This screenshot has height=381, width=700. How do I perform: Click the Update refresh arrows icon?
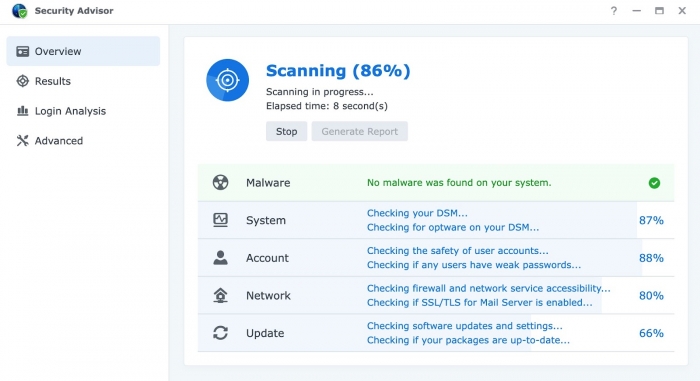[x=221, y=333]
